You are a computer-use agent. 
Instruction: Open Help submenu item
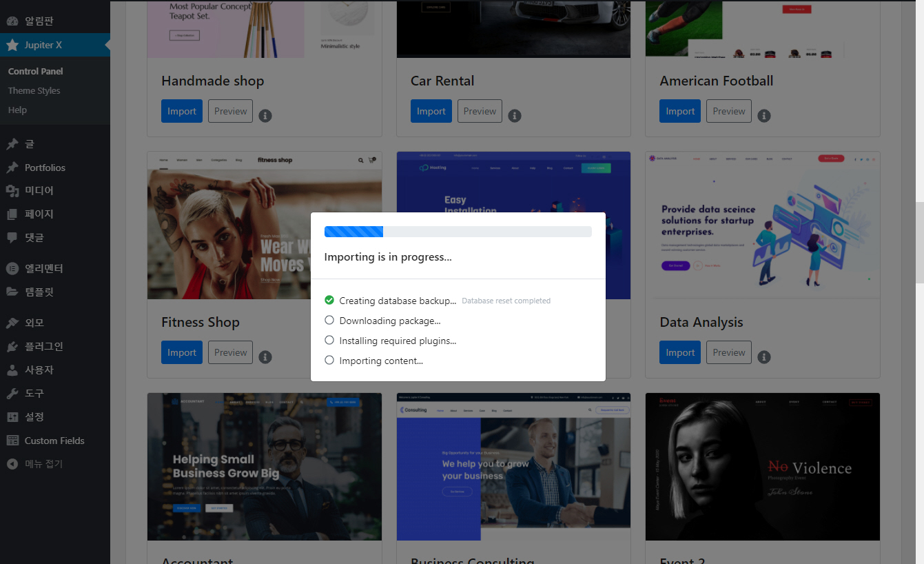click(17, 110)
